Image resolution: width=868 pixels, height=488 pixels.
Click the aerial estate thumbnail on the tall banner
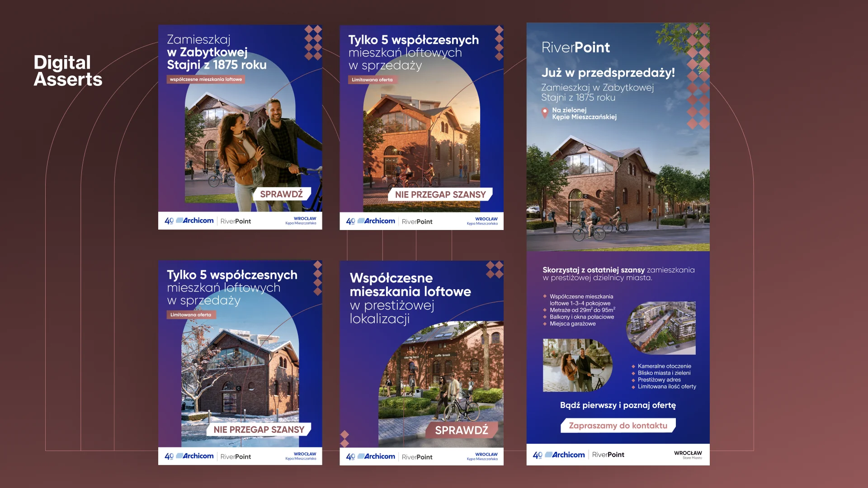pos(661,328)
